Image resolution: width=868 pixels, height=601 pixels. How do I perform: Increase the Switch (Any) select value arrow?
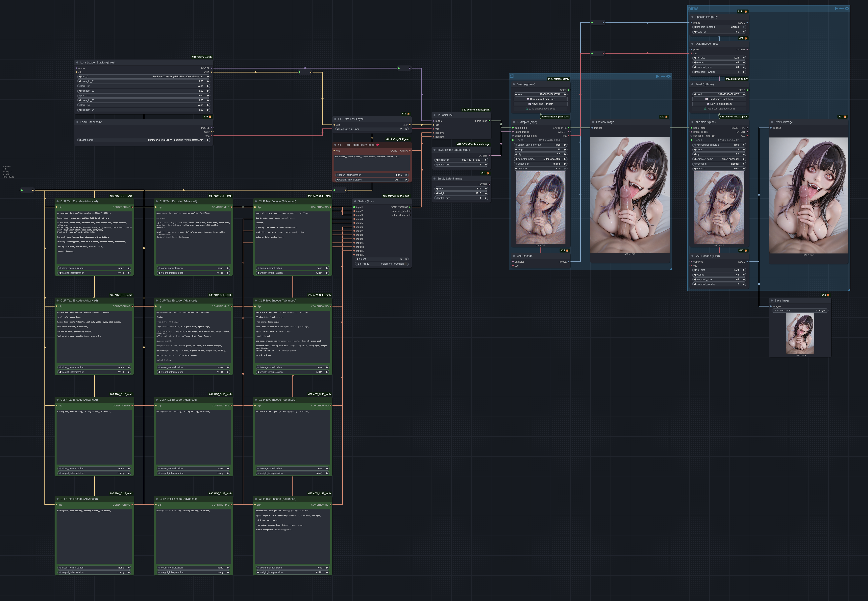(406, 259)
